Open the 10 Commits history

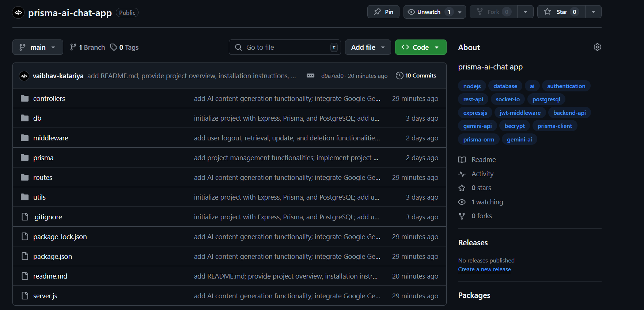tap(416, 76)
